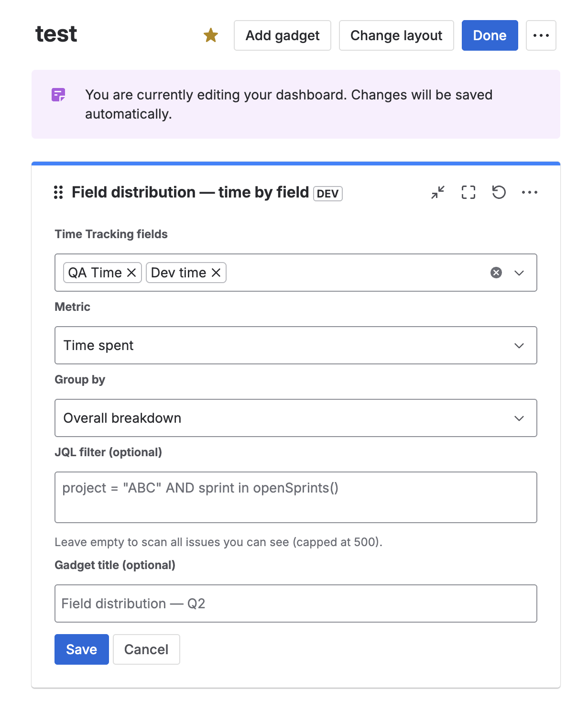The height and width of the screenshot is (702, 588).
Task: Clear all selected Time Tracking fields
Action: (x=496, y=273)
